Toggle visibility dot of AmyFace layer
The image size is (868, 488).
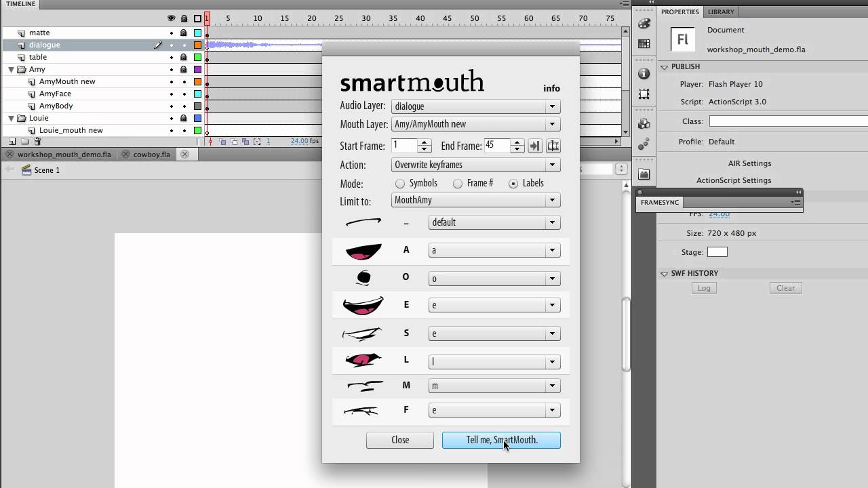point(172,94)
